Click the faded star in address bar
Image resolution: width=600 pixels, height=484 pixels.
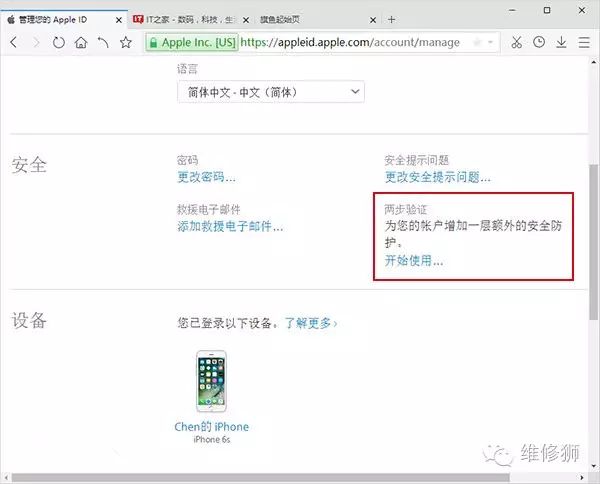tap(477, 42)
